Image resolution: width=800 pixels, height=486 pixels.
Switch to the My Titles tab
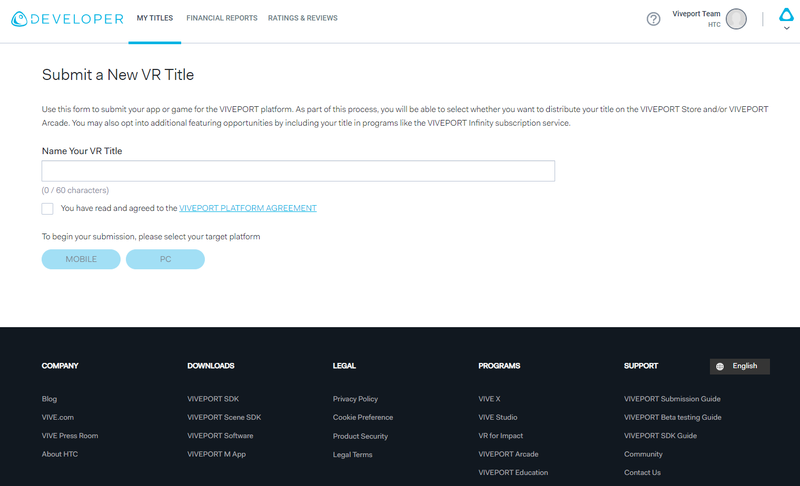155,18
